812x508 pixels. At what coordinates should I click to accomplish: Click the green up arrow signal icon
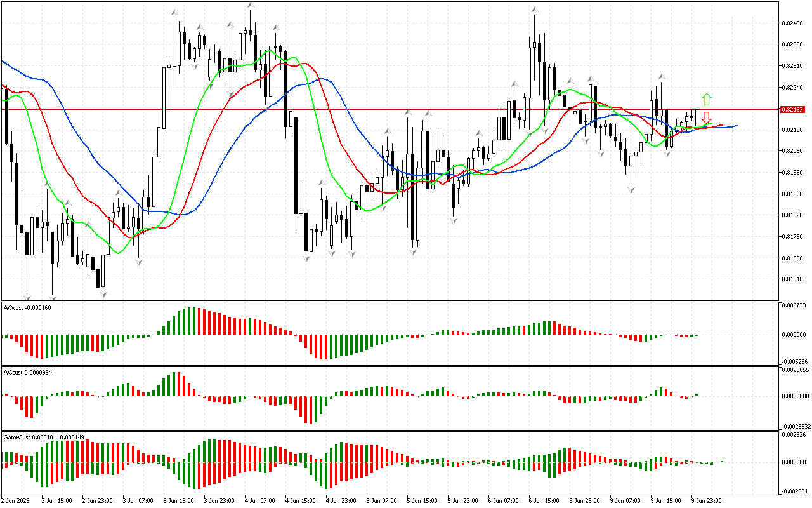(706, 99)
